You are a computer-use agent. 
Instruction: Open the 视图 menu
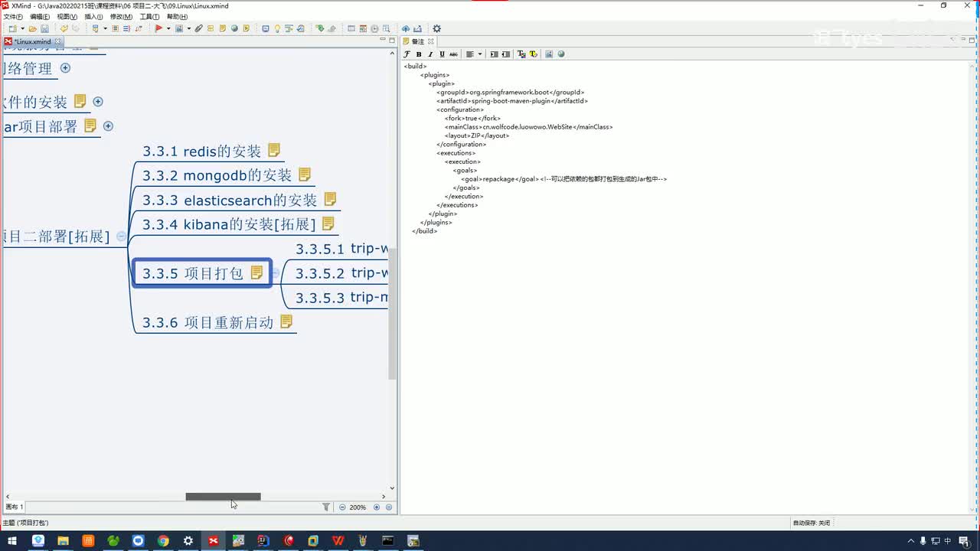[x=67, y=17]
